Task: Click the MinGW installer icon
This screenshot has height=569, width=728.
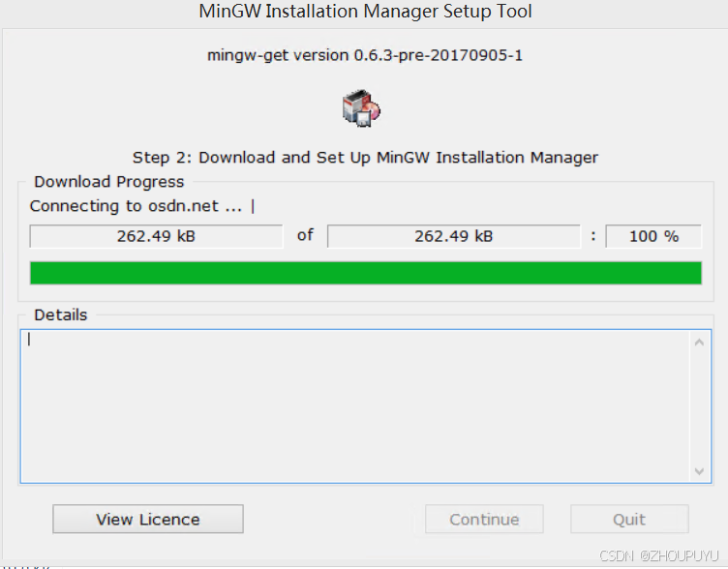Action: point(361,108)
